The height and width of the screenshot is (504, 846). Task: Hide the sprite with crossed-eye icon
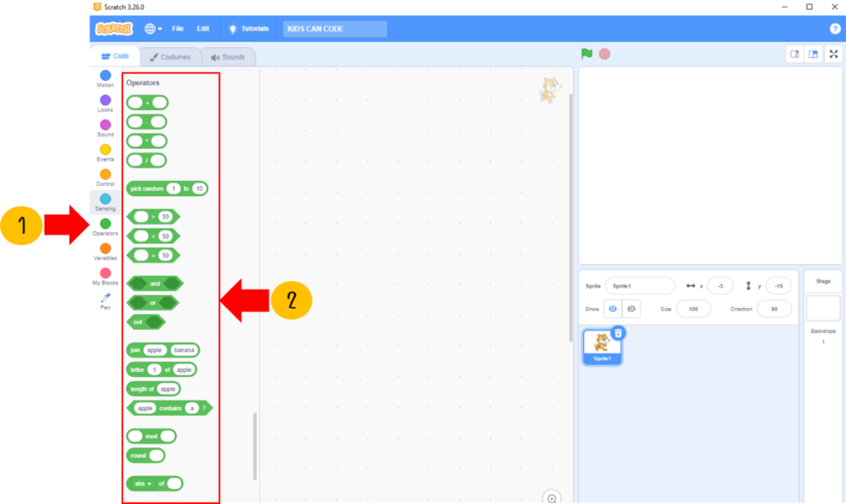(x=632, y=308)
